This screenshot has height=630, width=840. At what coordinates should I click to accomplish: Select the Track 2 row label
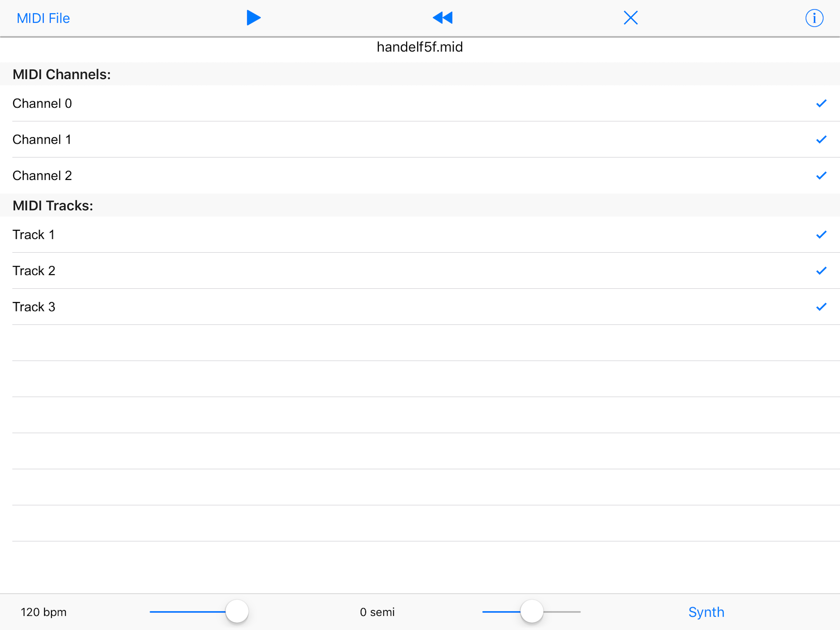point(34,270)
